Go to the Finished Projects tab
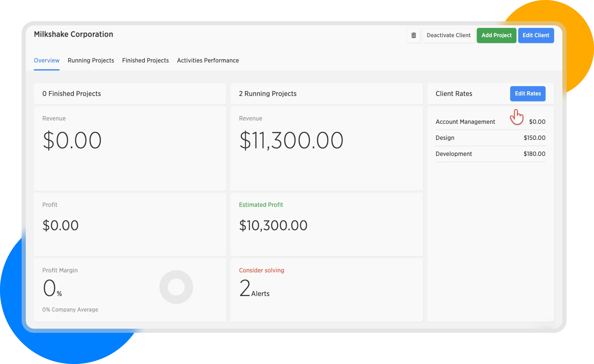The height and width of the screenshot is (364, 594). pos(145,60)
